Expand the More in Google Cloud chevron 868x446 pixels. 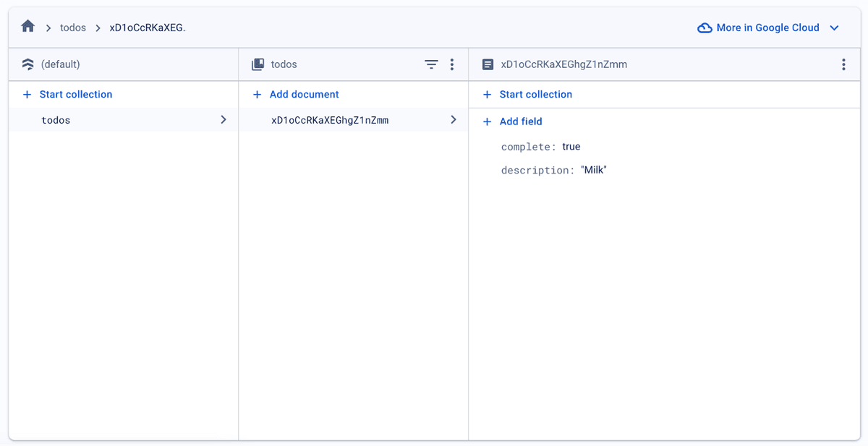click(834, 28)
